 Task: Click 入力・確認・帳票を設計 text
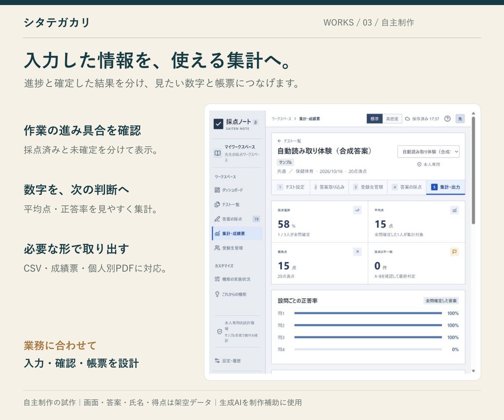coord(81,363)
